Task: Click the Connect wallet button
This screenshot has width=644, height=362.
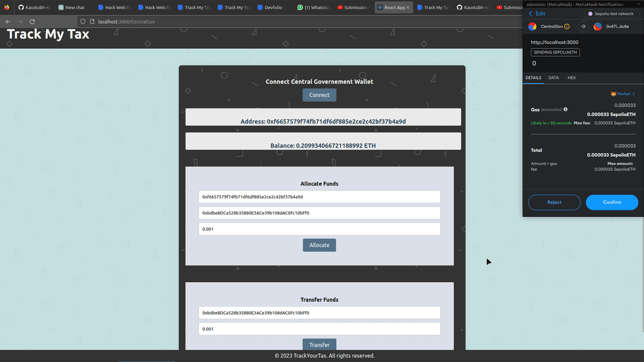Action: [319, 95]
